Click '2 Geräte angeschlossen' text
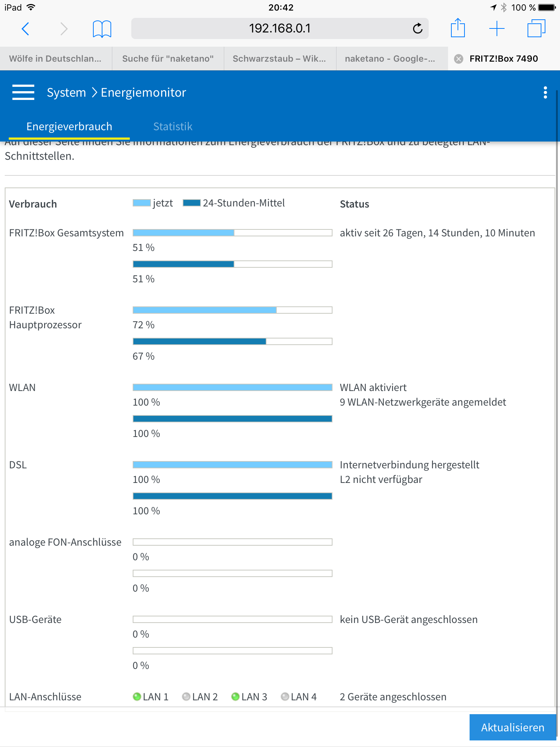The image size is (560, 747). point(393,697)
